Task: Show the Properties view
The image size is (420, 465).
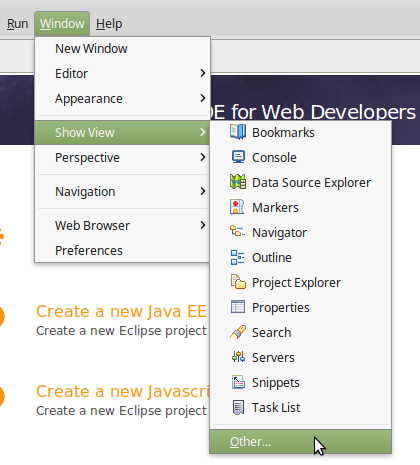Action: (x=300, y=307)
